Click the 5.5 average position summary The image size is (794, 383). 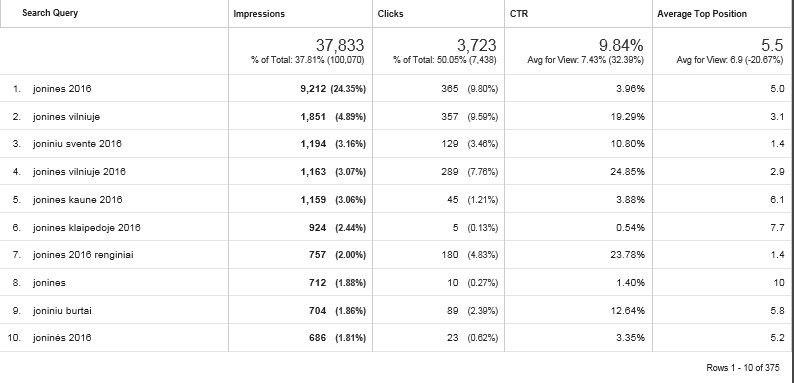point(772,45)
